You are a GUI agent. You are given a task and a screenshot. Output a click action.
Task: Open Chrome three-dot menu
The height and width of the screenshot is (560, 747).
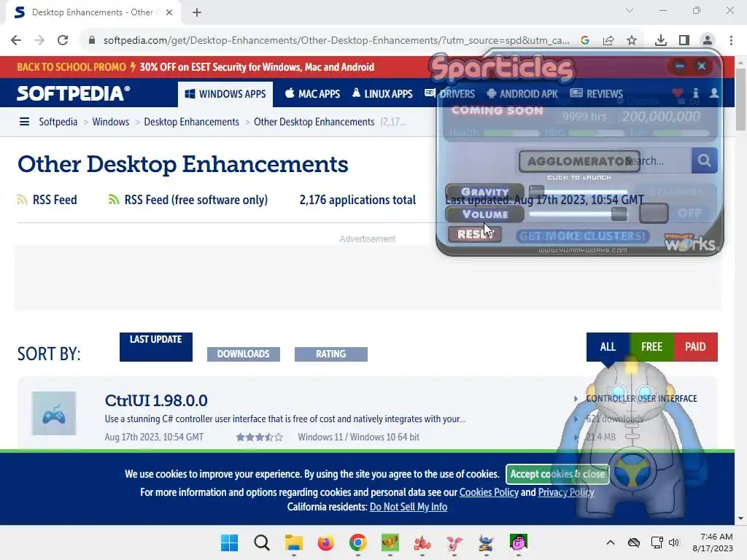coord(731,41)
